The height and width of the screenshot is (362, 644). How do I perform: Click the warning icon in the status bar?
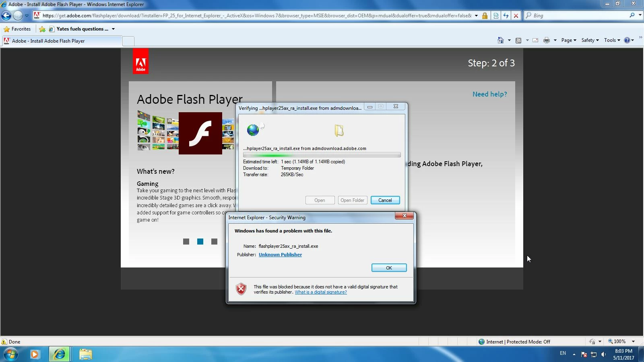coord(4,342)
